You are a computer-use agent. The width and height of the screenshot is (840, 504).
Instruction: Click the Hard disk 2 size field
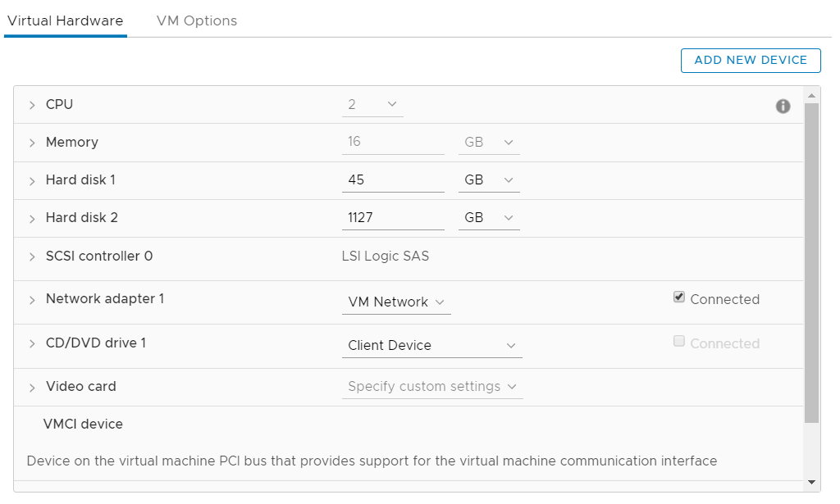(x=393, y=218)
